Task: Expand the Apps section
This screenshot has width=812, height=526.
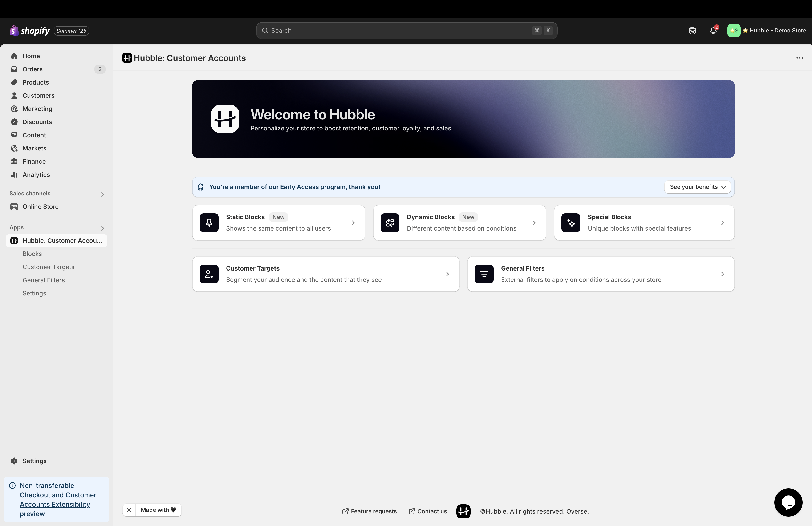Action: [102, 228]
